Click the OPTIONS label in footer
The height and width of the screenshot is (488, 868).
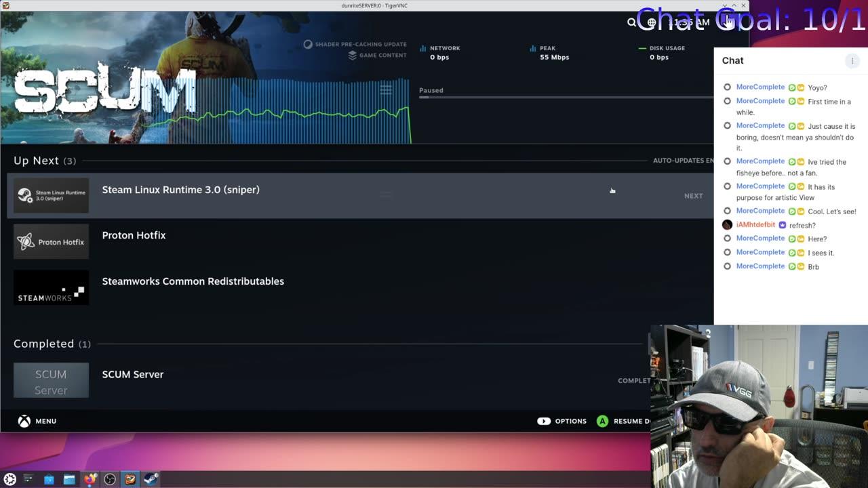point(570,421)
